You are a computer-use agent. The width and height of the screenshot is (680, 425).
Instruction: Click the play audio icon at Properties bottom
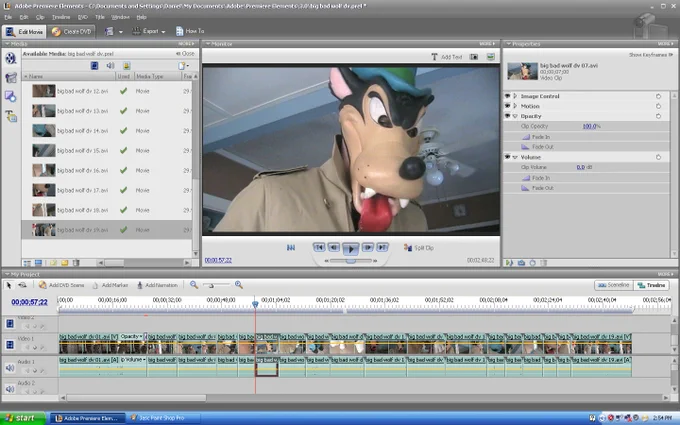(509, 263)
